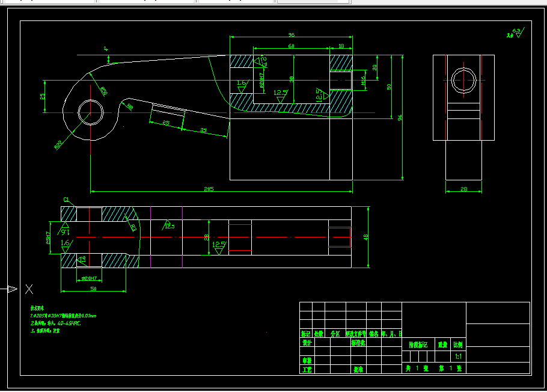Click the double circle hole in side view
Viewport: 547px width, 392px height.
(x=463, y=81)
